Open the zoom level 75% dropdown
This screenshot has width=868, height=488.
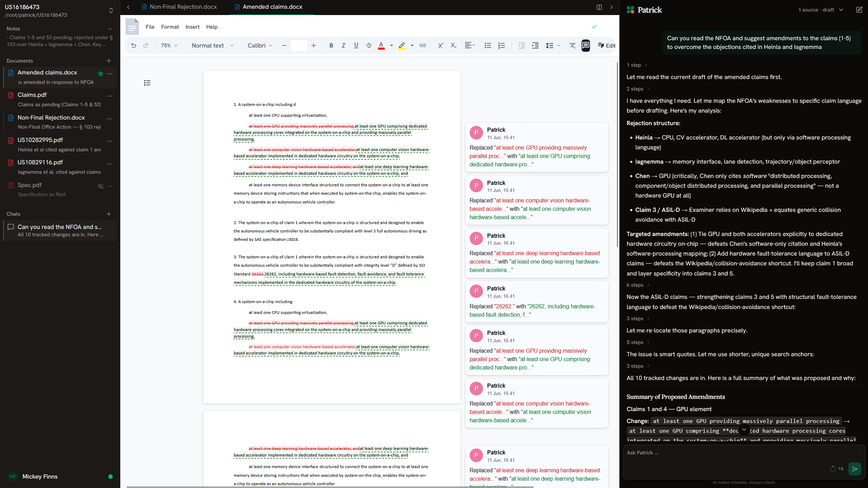(169, 45)
